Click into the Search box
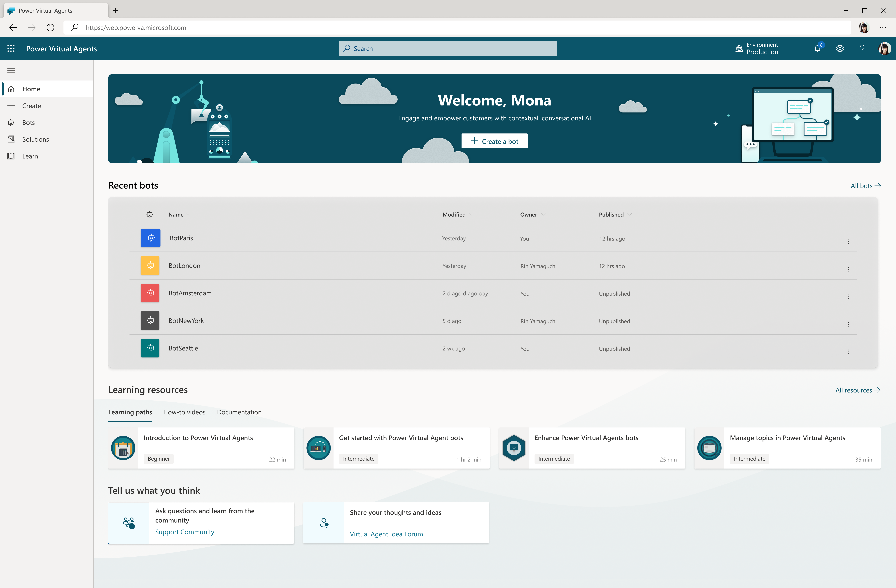Image resolution: width=896 pixels, height=588 pixels. coord(448,49)
